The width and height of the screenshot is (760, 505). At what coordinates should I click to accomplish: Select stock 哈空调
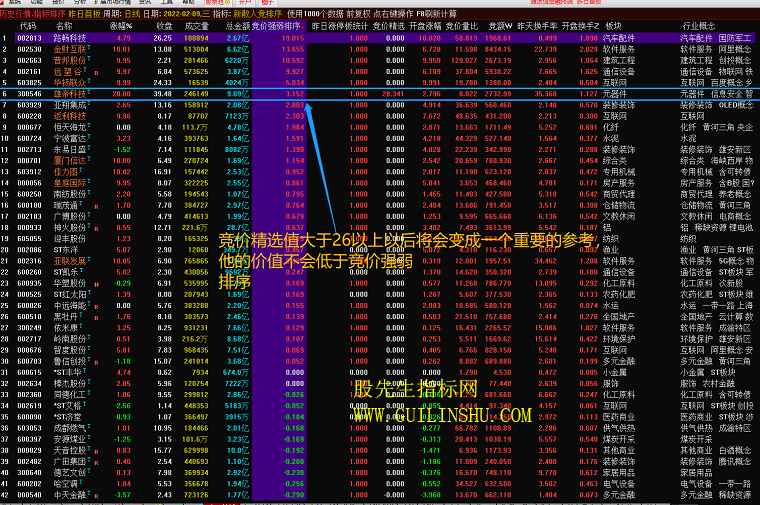(x=65, y=484)
